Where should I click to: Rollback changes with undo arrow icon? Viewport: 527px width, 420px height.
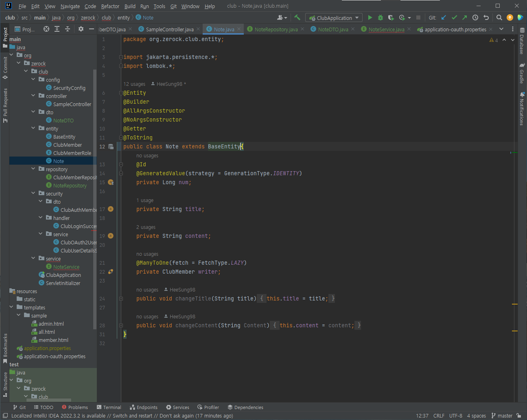pos(486,17)
